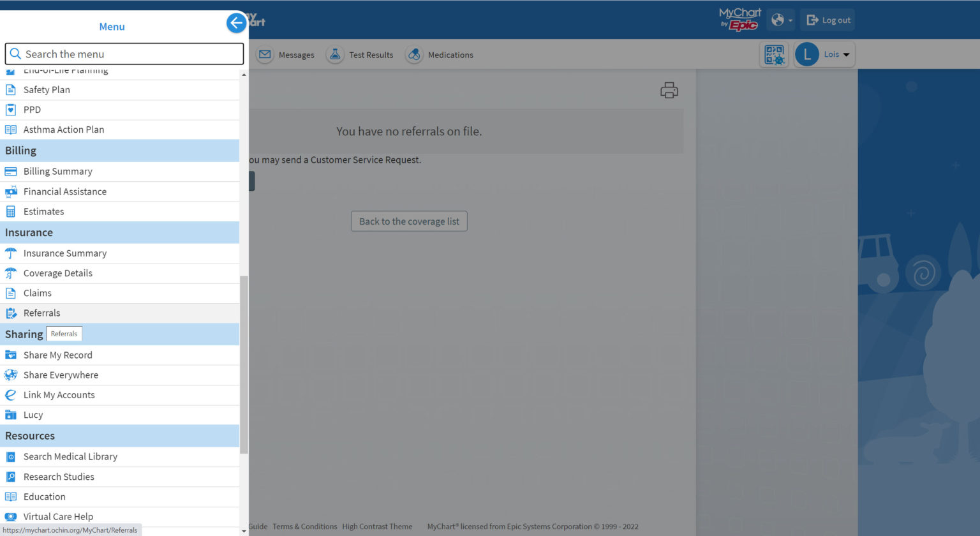Click the printer icon
980x536 pixels.
(669, 91)
